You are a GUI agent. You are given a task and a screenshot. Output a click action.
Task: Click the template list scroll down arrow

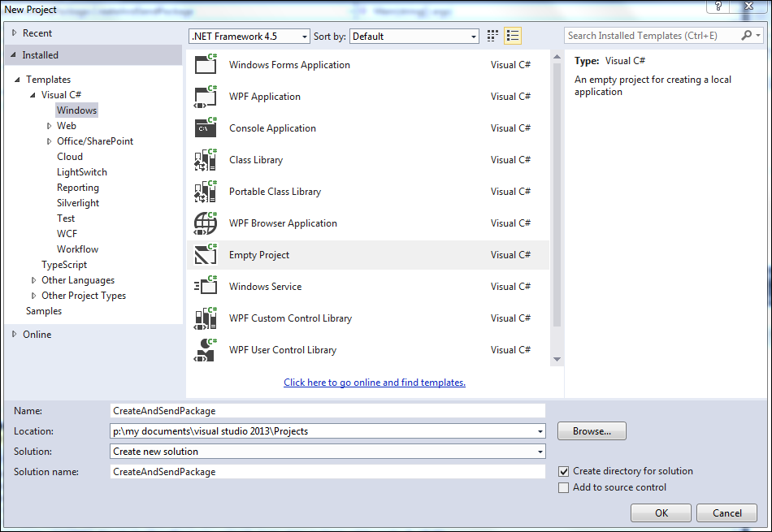coord(557,359)
